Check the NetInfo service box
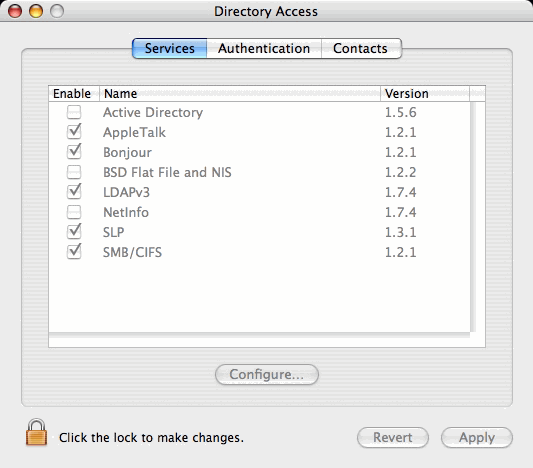533x468 pixels. [74, 212]
